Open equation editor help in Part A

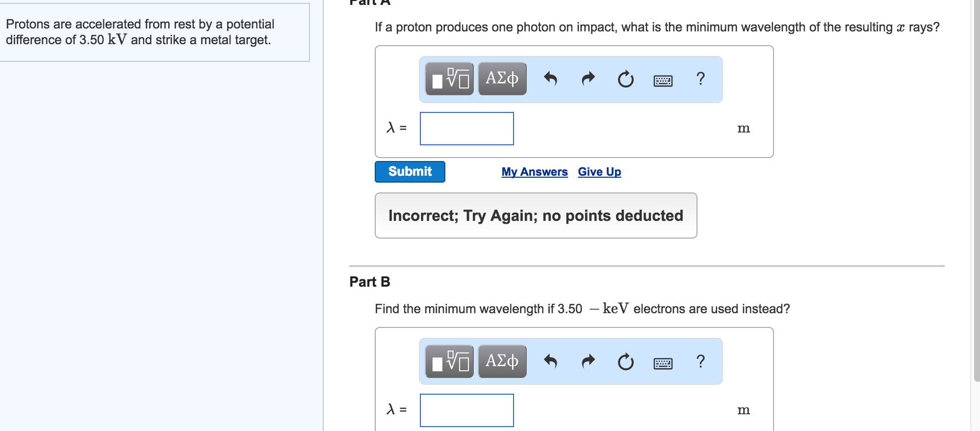[700, 79]
